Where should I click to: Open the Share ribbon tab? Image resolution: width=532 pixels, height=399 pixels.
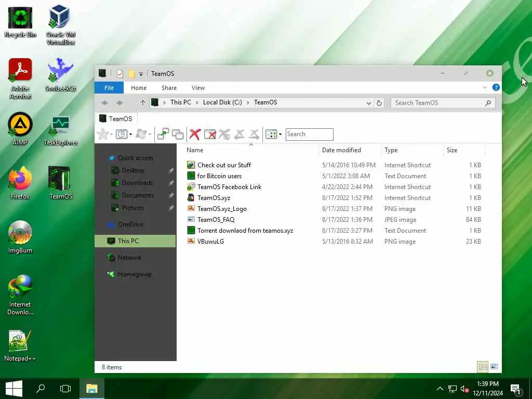[x=169, y=87]
